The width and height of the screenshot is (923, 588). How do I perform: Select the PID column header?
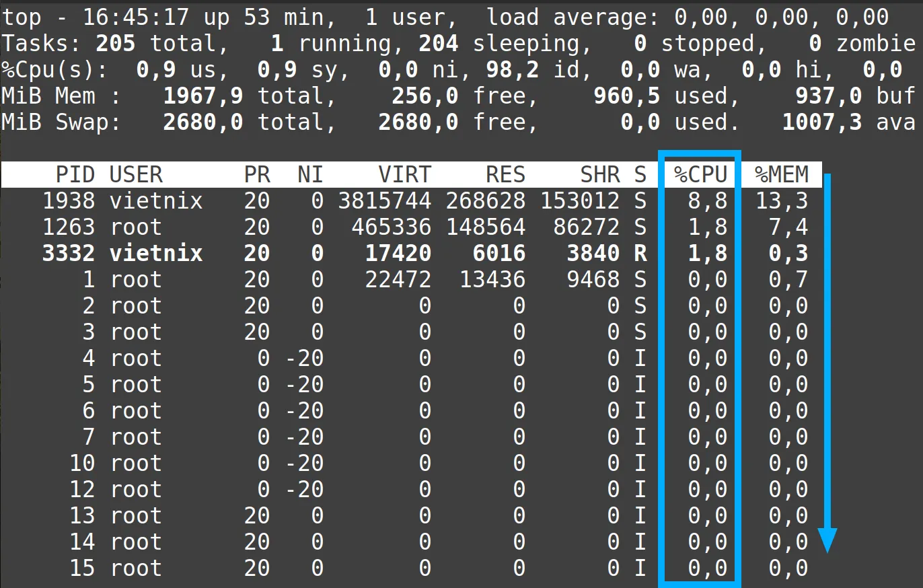point(75,175)
